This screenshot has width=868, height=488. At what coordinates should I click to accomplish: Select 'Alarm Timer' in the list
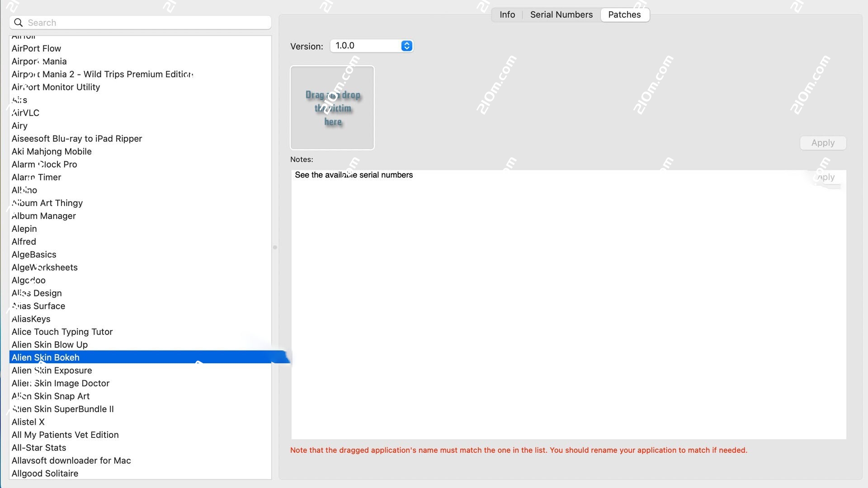coord(140,177)
